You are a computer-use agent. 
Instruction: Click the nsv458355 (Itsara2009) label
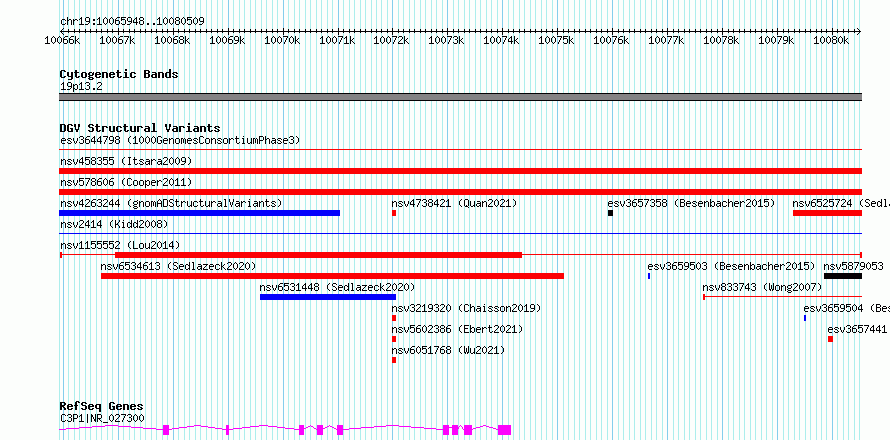point(126,161)
